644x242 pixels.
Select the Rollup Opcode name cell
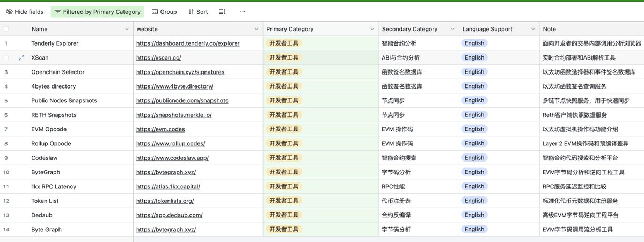80,143
